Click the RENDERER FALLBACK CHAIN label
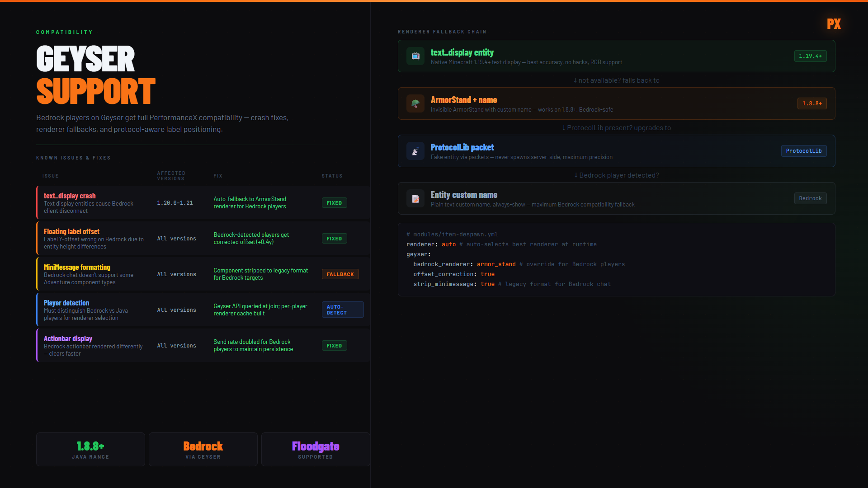 [442, 32]
